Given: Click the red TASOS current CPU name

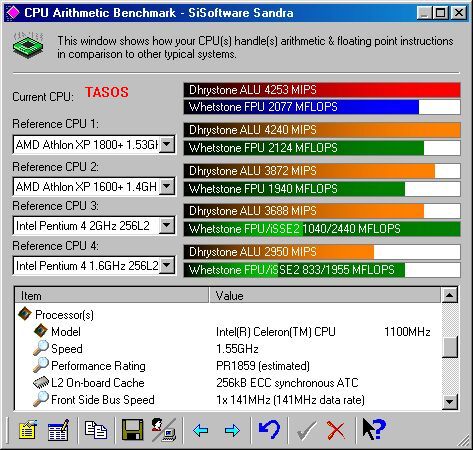Looking at the screenshot, I should tap(107, 92).
